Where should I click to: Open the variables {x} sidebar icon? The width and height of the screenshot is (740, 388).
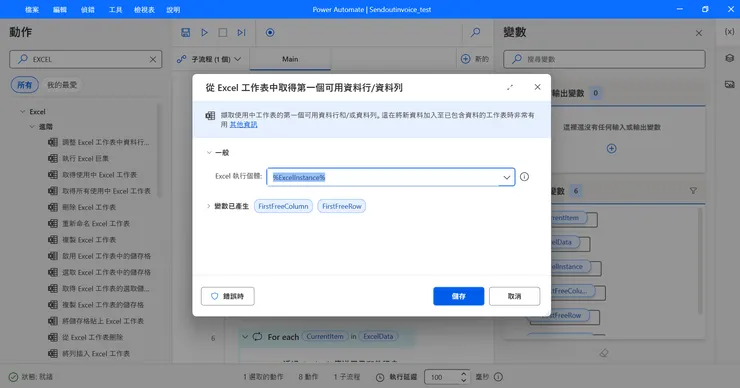[729, 32]
